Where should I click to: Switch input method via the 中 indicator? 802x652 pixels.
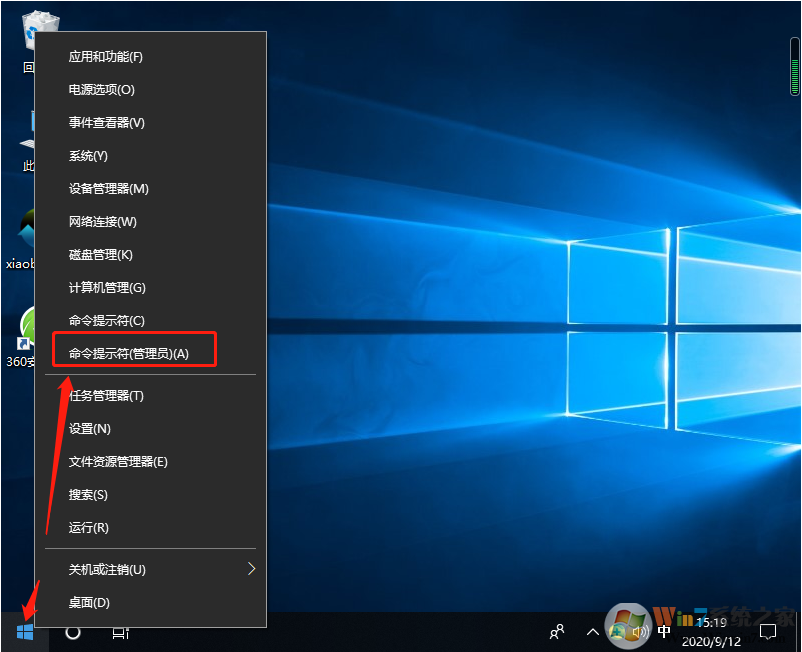click(x=663, y=632)
